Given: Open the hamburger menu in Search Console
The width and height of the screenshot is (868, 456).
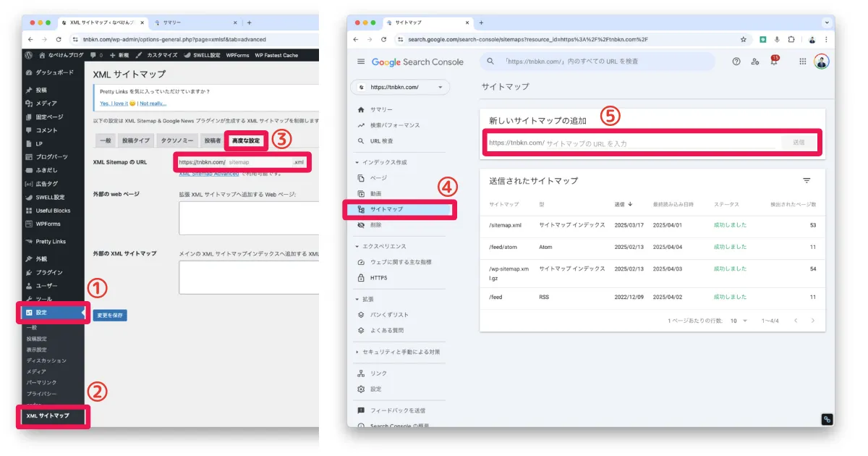Looking at the screenshot, I should [361, 62].
